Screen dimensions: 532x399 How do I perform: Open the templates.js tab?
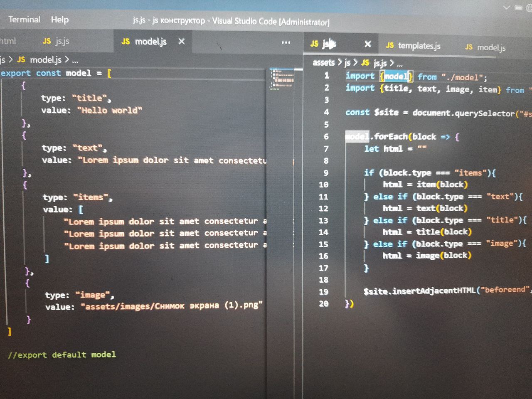click(413, 46)
